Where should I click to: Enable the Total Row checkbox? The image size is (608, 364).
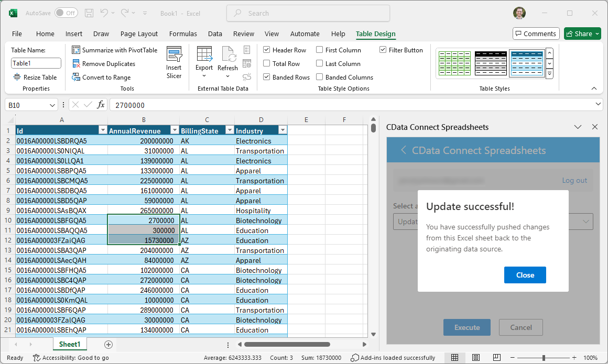pos(267,64)
